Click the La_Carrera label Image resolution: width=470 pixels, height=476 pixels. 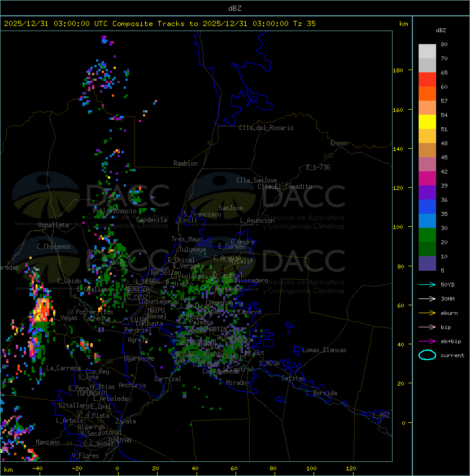tap(63, 368)
